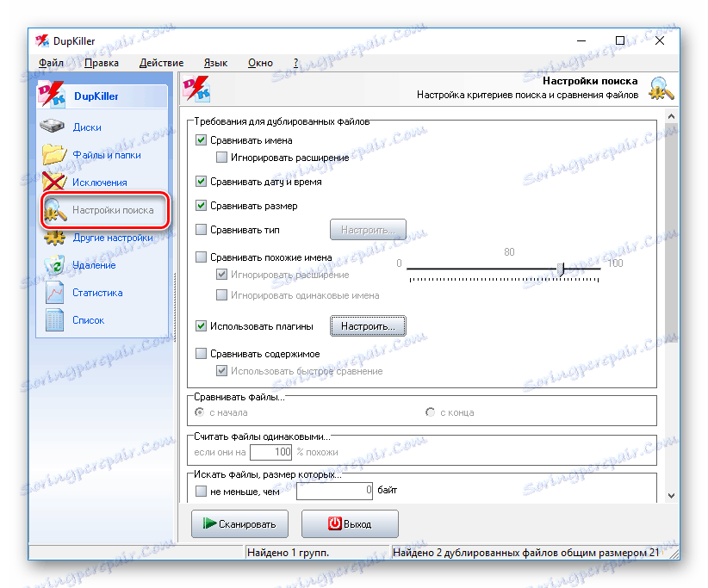The image size is (708, 588).
Task: Click the scrollbar up arrow
Action: (671, 116)
